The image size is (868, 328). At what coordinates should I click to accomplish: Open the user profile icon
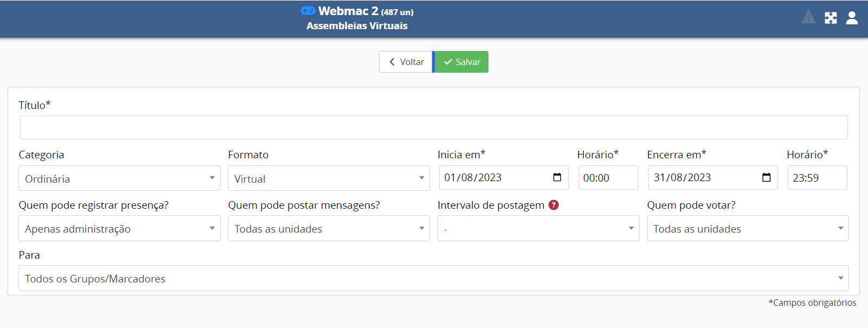(852, 18)
